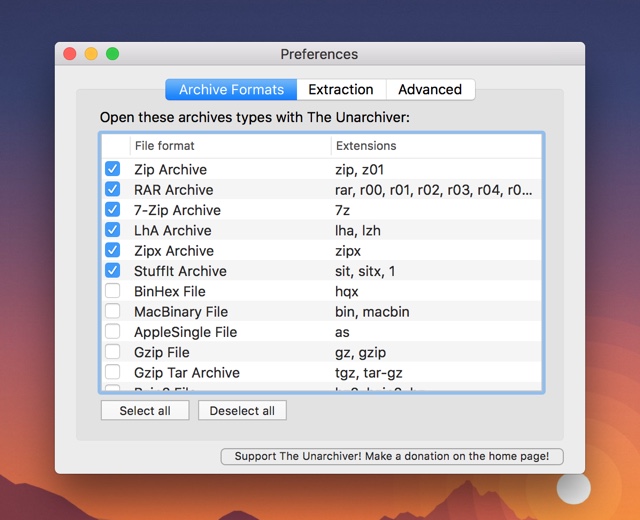Select the Zipx Archive row text

tap(174, 251)
